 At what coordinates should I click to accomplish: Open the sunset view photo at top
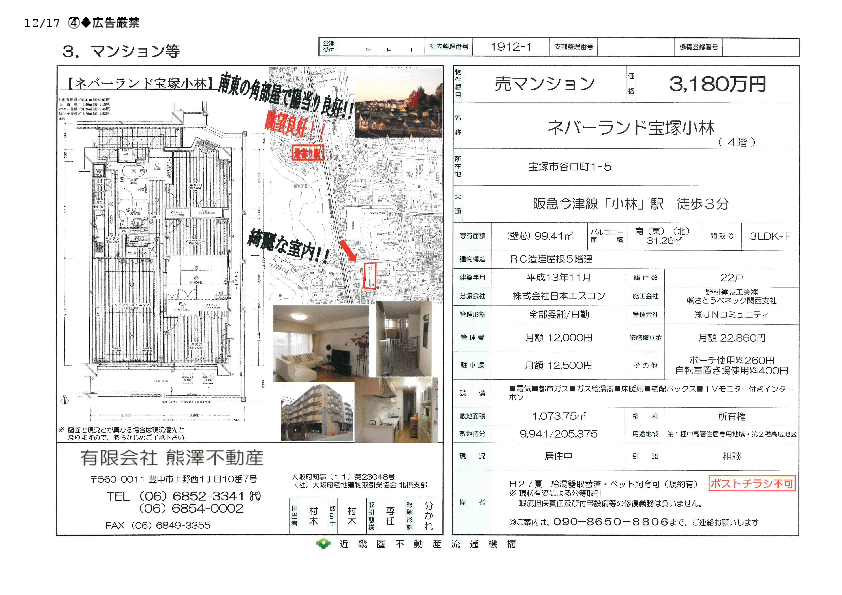click(397, 107)
